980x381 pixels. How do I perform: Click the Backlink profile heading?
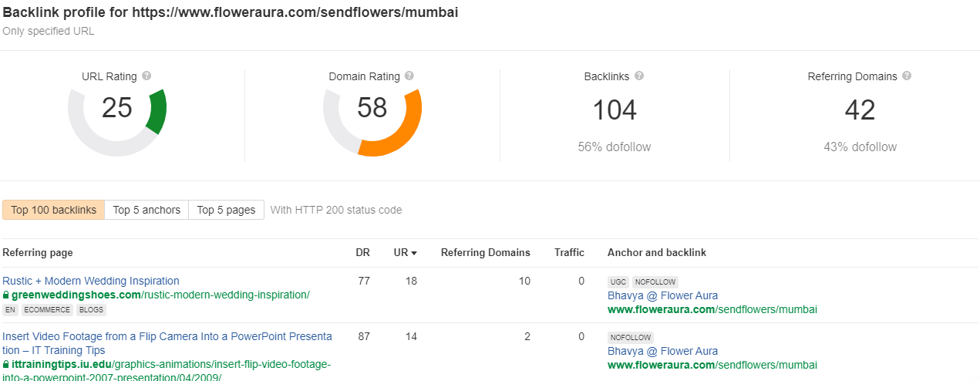point(231,13)
